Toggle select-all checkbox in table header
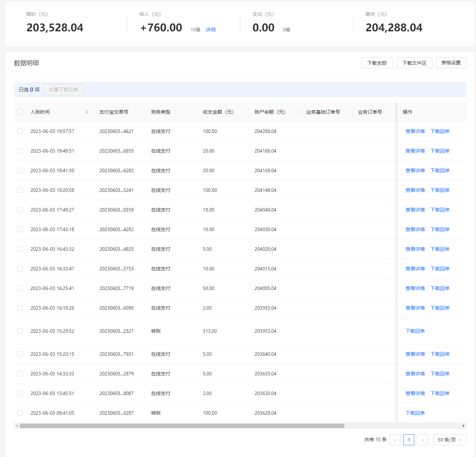Viewport: 476px width, 457px height. [x=20, y=112]
